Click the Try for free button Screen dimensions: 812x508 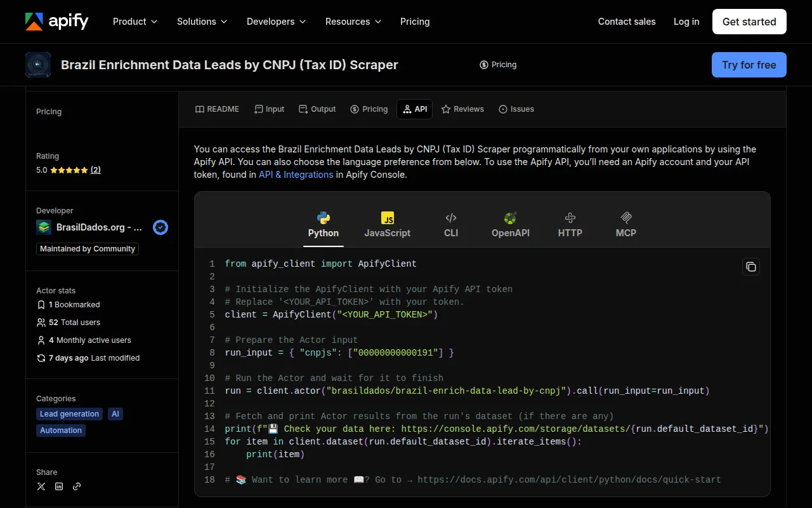click(x=749, y=65)
